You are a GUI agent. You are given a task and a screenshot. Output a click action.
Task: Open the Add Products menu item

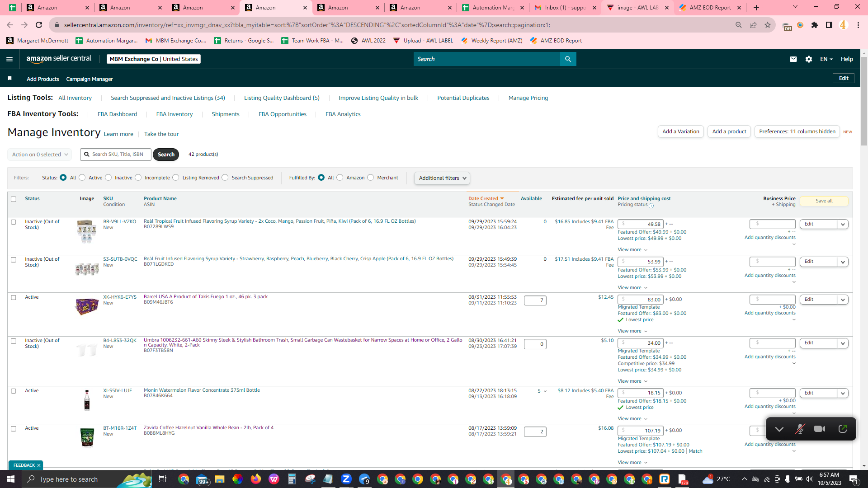pyautogui.click(x=43, y=79)
